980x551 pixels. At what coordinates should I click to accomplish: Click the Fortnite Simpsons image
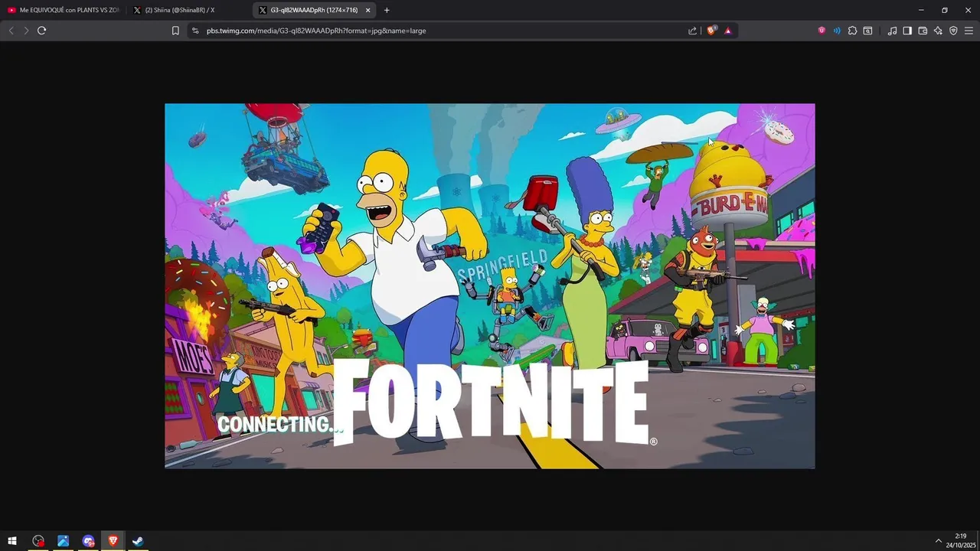490,286
